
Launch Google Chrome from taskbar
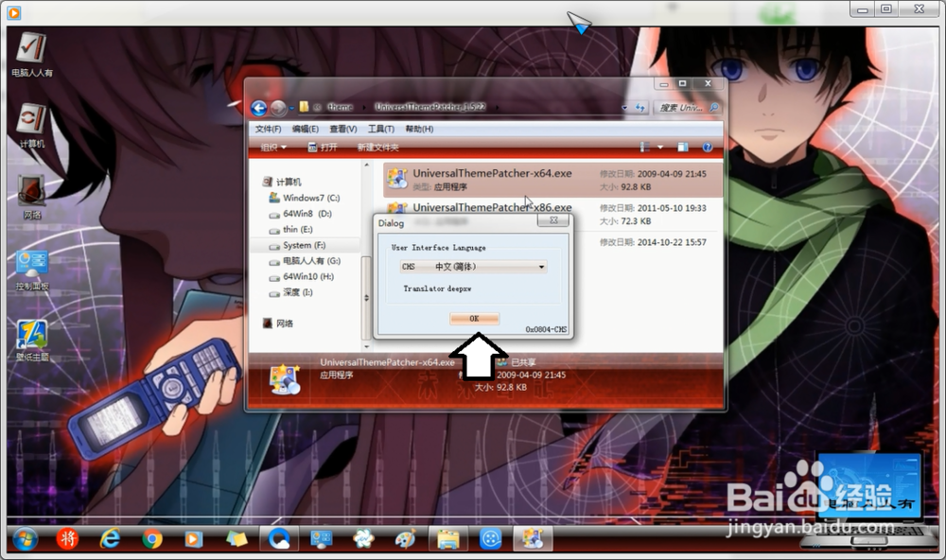[x=152, y=539]
